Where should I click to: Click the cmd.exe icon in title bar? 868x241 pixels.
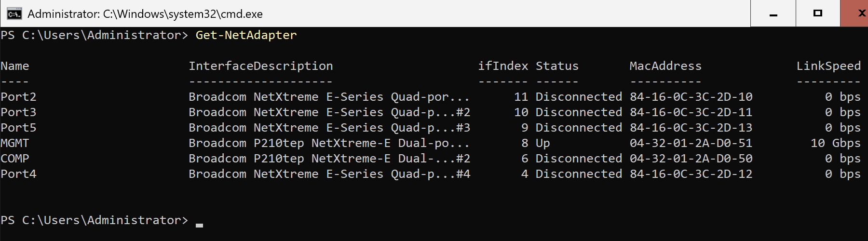click(x=14, y=13)
